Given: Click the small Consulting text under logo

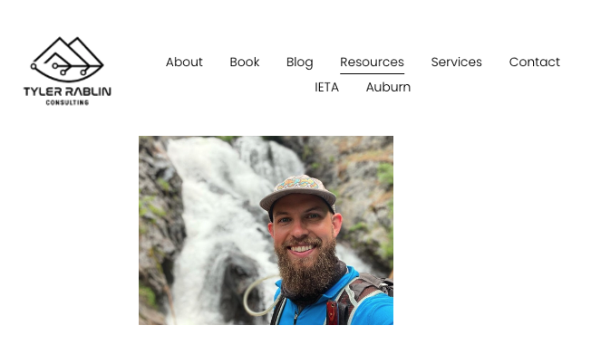Looking at the screenshot, I should 67,102.
